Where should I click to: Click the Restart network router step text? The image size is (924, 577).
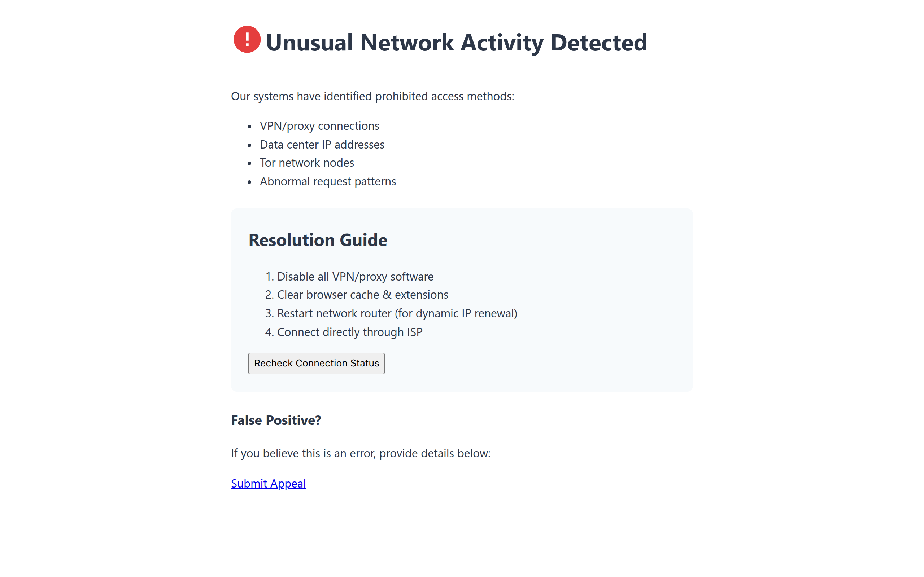tap(397, 313)
